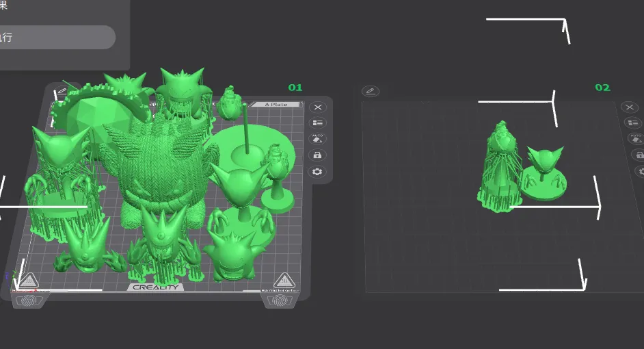Open the object list of plate 01
Image resolution: width=644 pixels, height=349 pixels.
317,123
